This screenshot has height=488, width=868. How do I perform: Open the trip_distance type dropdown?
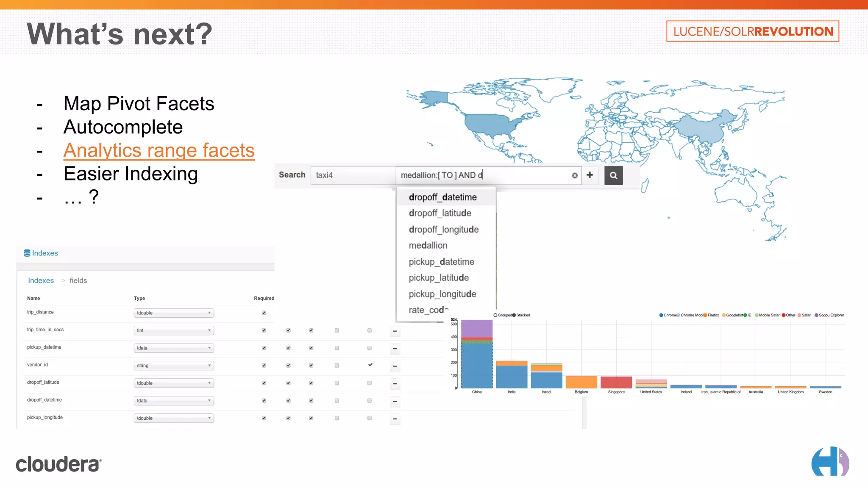tap(174, 313)
